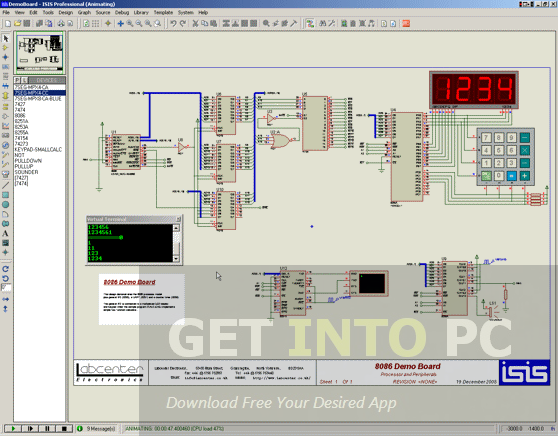Viewport: 558px width, 436px height.
Task: Click the Undo arrow icon
Action: pyautogui.click(x=173, y=23)
